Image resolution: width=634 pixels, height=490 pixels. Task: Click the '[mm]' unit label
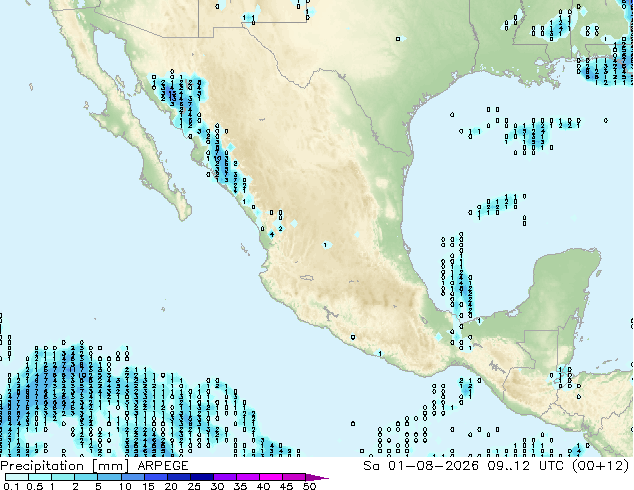[x=110, y=466]
